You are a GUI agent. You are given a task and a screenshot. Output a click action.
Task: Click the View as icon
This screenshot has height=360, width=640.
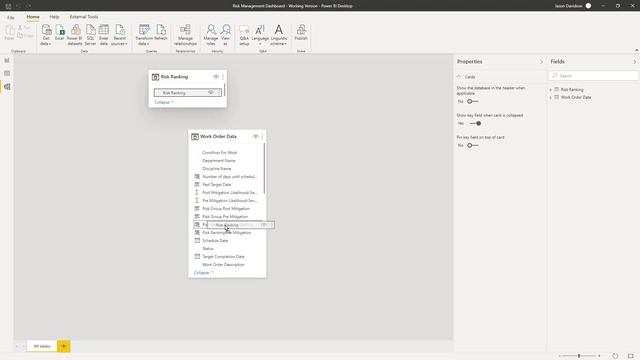225,35
